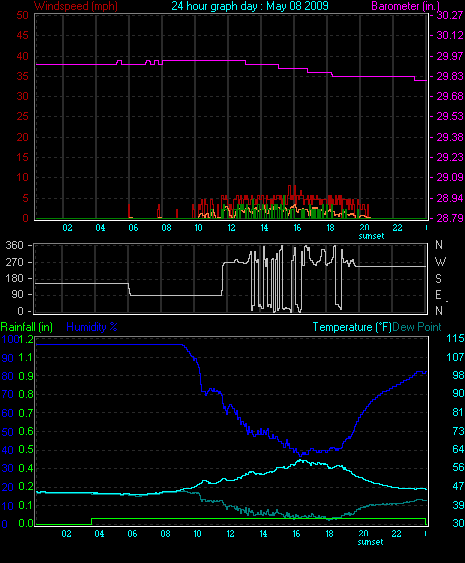Click the W compass letter on direction graph

[x=440, y=262]
